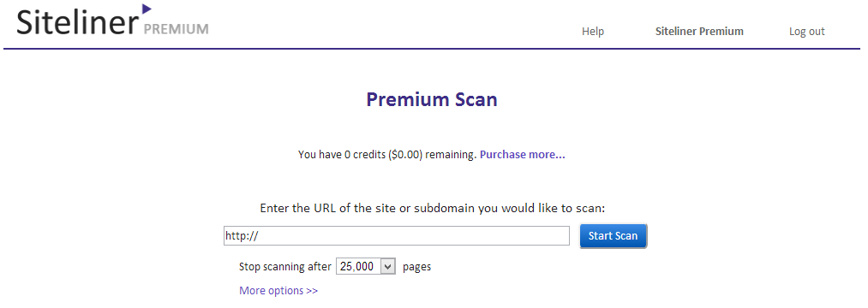868x308 pixels.
Task: Click the Premium Scan heading
Action: [x=432, y=99]
